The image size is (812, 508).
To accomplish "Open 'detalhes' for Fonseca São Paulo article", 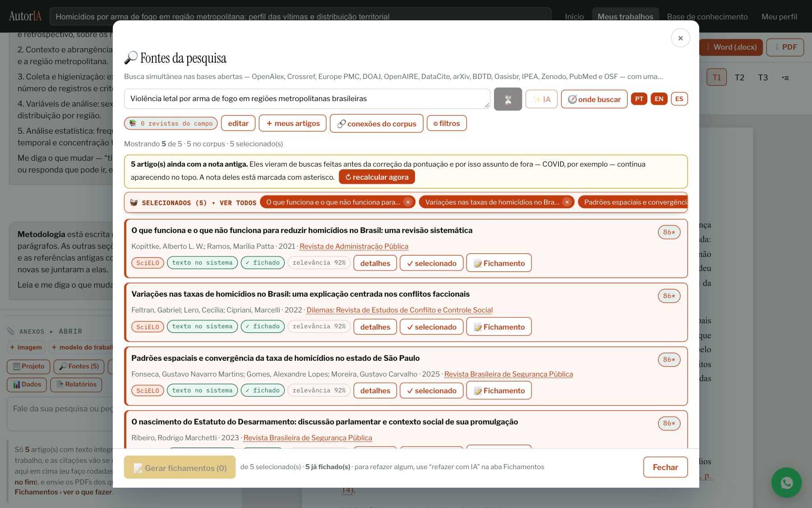I will point(375,391).
